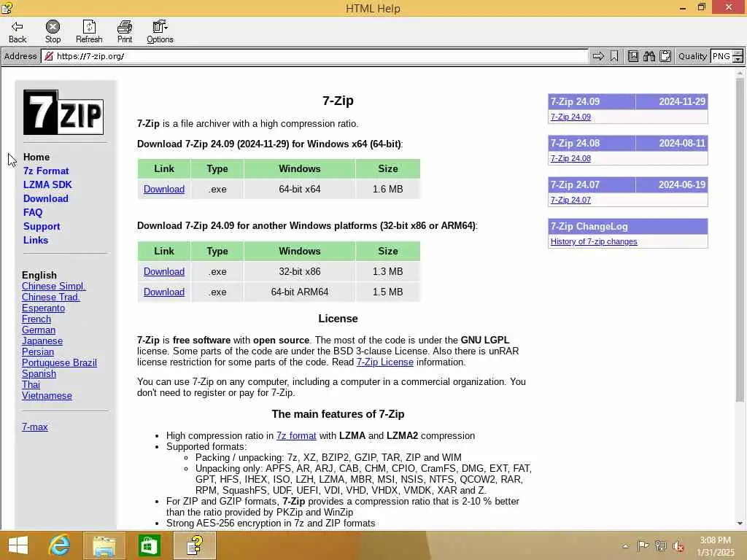Open the FAQ sidebar item
Image resolution: width=747 pixels, height=560 pixels.
[x=33, y=212]
